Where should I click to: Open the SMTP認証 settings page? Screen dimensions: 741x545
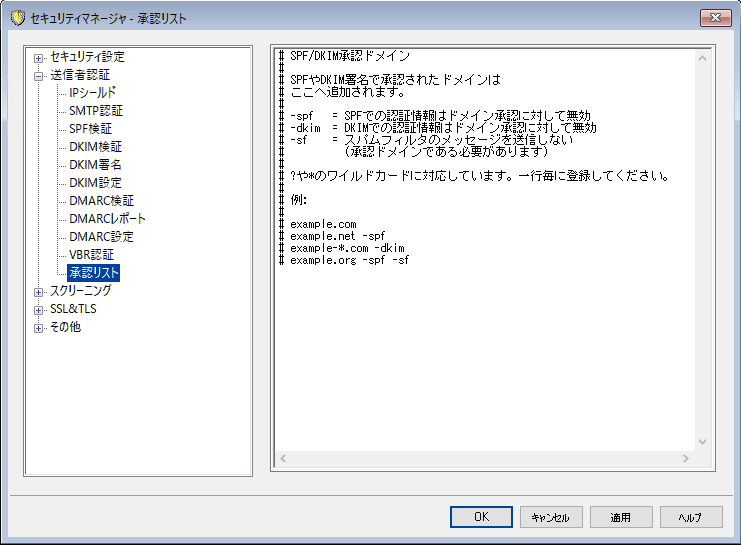pos(96,111)
